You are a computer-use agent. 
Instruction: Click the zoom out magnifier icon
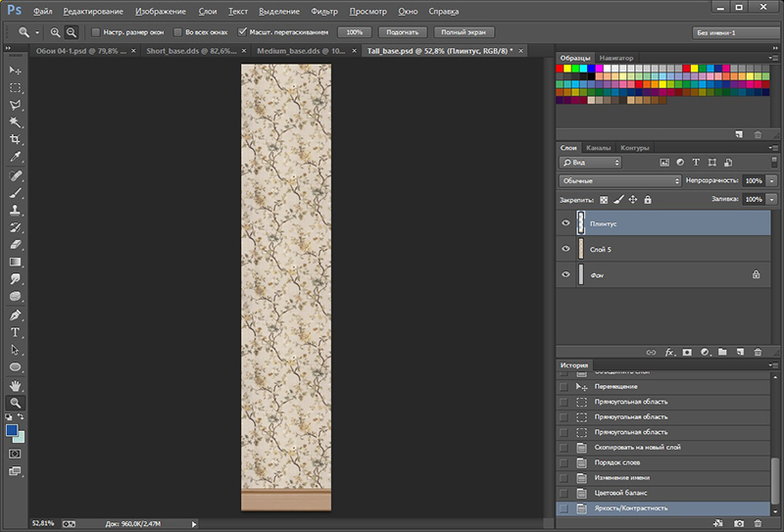click(72, 32)
